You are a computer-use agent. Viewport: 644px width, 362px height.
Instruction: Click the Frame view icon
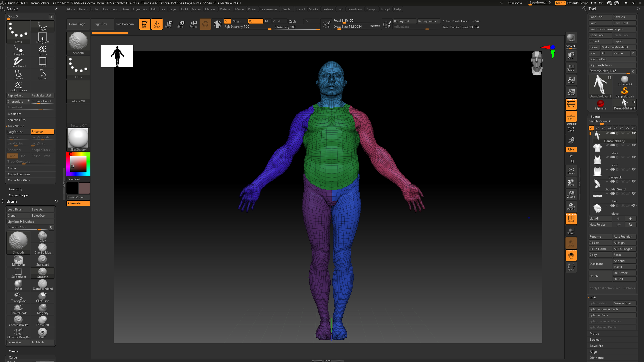[x=571, y=171]
